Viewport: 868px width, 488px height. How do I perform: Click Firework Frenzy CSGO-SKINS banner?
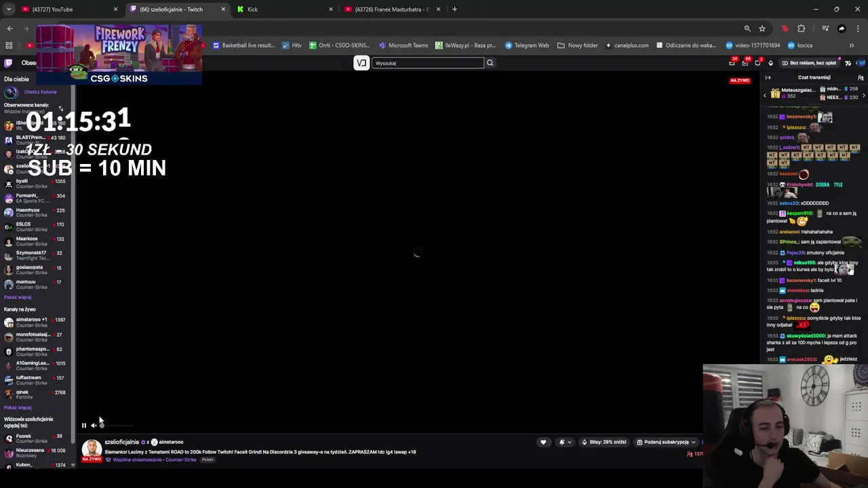point(119,55)
